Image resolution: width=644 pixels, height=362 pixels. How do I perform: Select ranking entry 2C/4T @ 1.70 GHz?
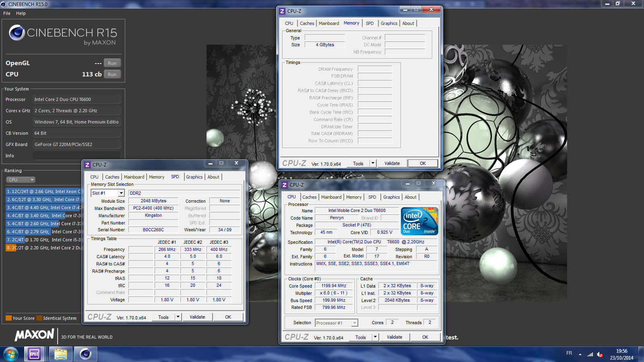[x=43, y=240]
